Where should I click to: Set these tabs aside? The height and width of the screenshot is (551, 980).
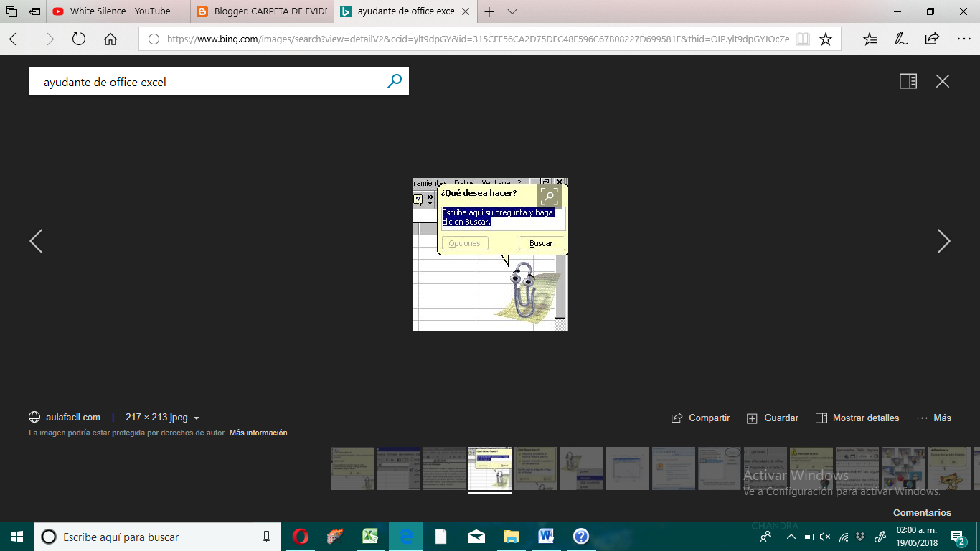click(x=34, y=11)
